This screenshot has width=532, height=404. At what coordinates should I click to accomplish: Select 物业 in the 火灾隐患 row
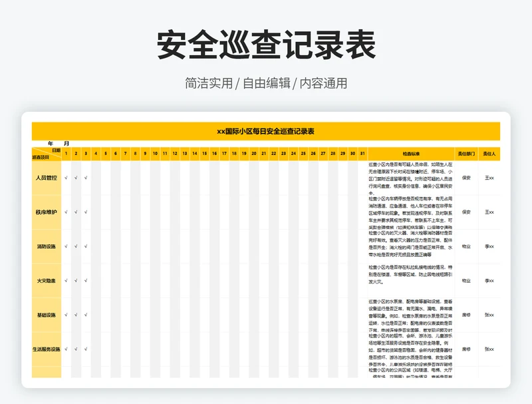(x=466, y=281)
